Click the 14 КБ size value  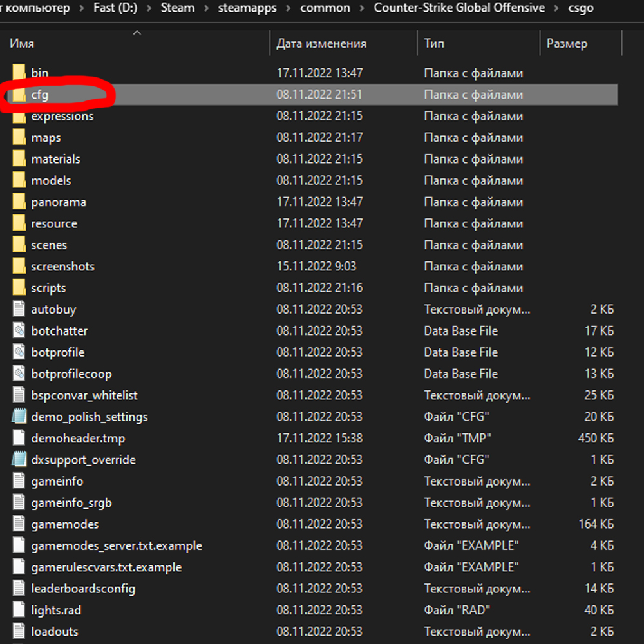pos(599,588)
